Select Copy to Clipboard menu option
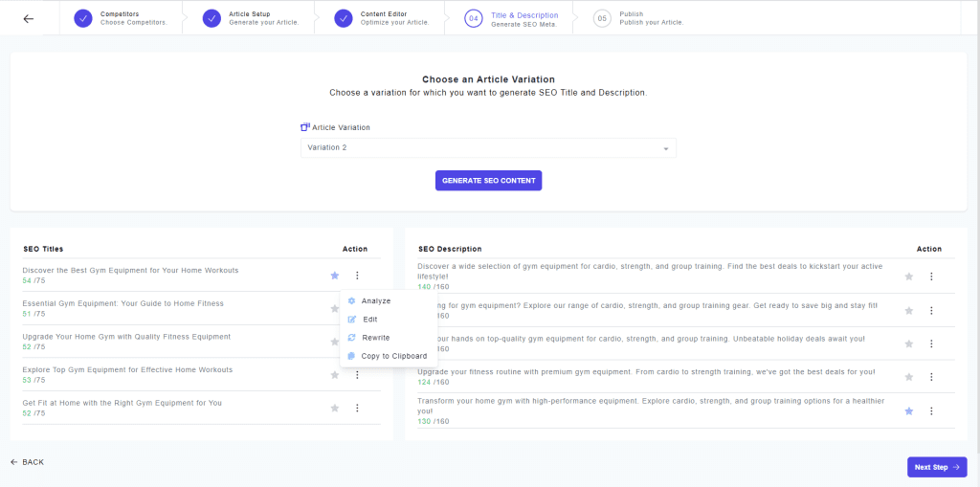 (393, 356)
